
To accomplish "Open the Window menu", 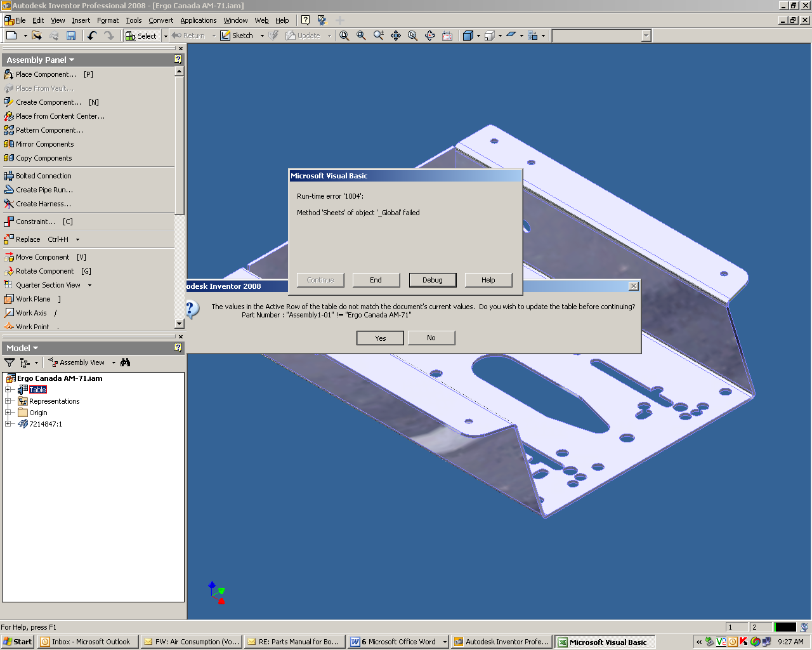I will tap(235, 20).
